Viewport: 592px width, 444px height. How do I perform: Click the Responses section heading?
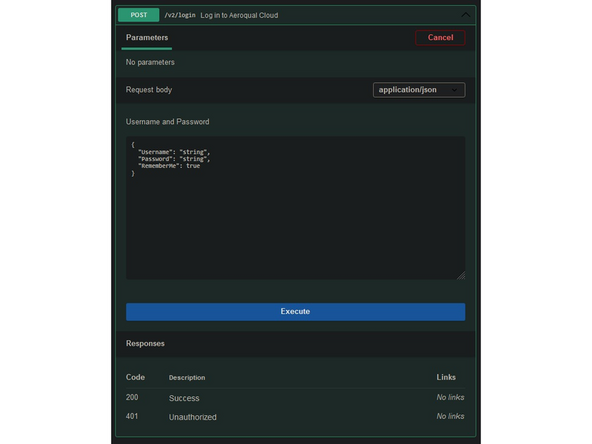[145, 344]
